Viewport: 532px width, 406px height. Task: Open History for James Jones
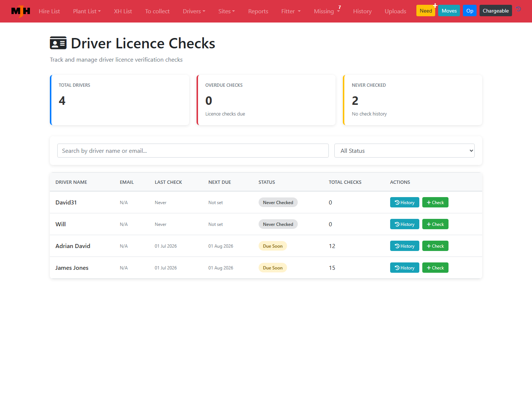tap(405, 268)
